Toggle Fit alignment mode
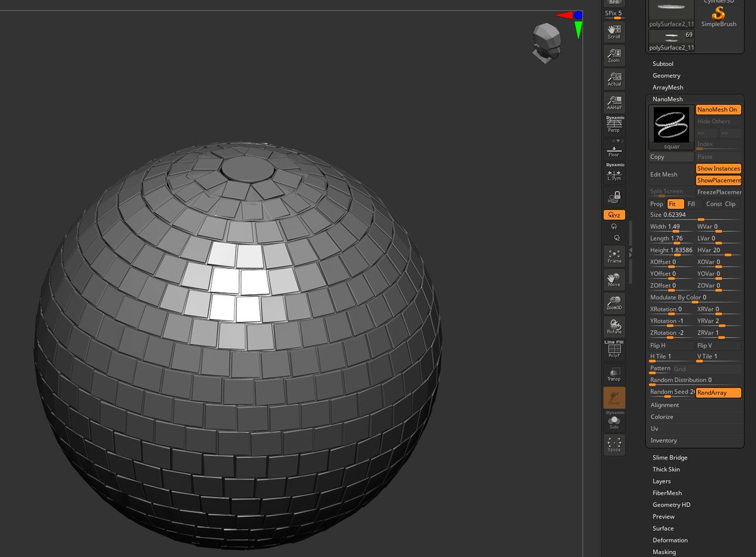This screenshot has height=557, width=756. (675, 204)
